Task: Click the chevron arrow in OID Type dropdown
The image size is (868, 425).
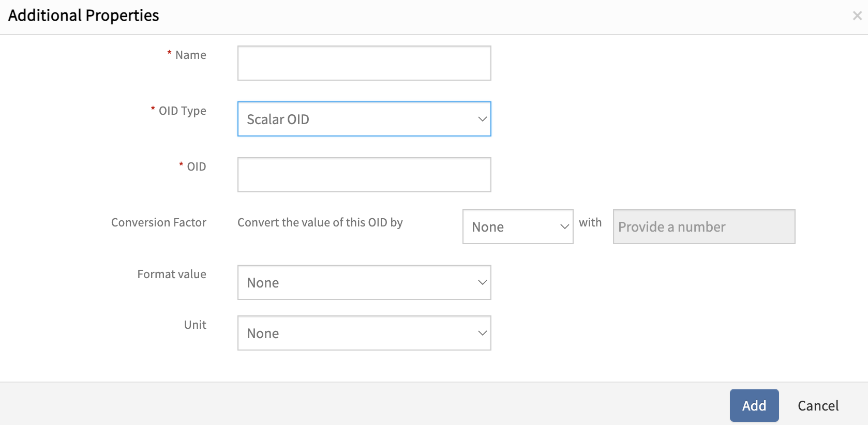Action: (x=482, y=119)
